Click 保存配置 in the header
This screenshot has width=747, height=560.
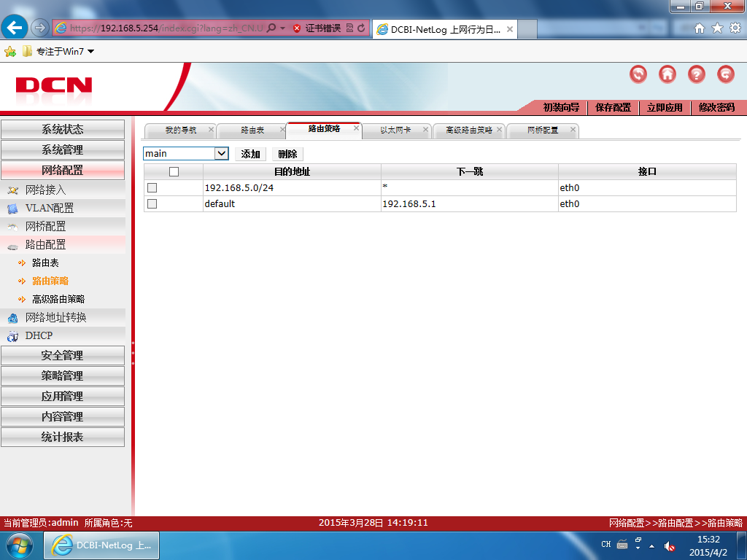[x=613, y=108]
